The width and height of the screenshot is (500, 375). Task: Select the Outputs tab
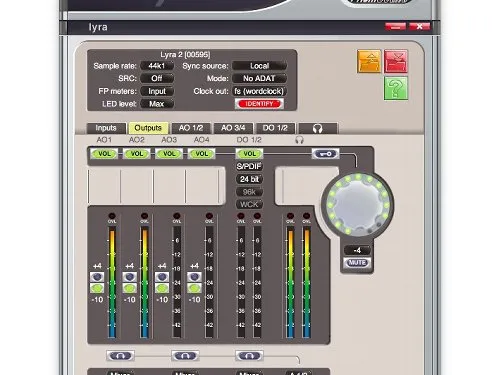[148, 128]
